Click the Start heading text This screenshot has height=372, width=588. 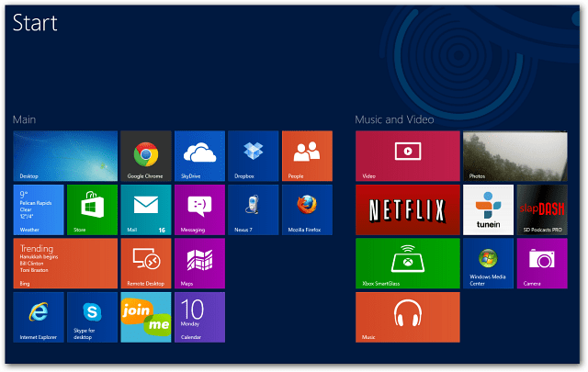click(35, 23)
